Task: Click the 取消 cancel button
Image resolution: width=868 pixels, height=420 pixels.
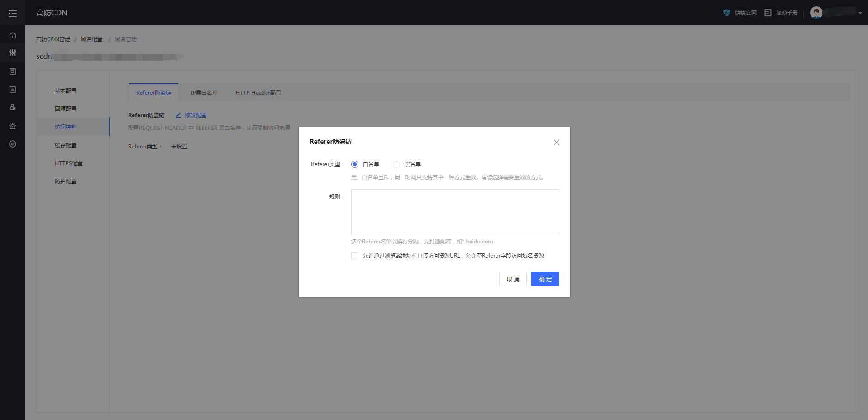Action: pyautogui.click(x=513, y=279)
